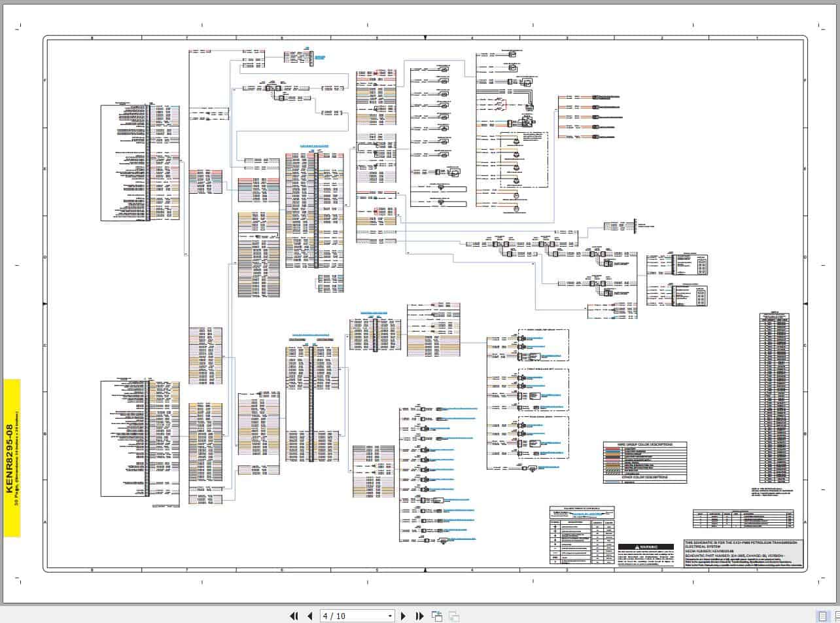Click the symbols legend table near bottom
The width and height of the screenshot is (840, 623).
coord(582,535)
